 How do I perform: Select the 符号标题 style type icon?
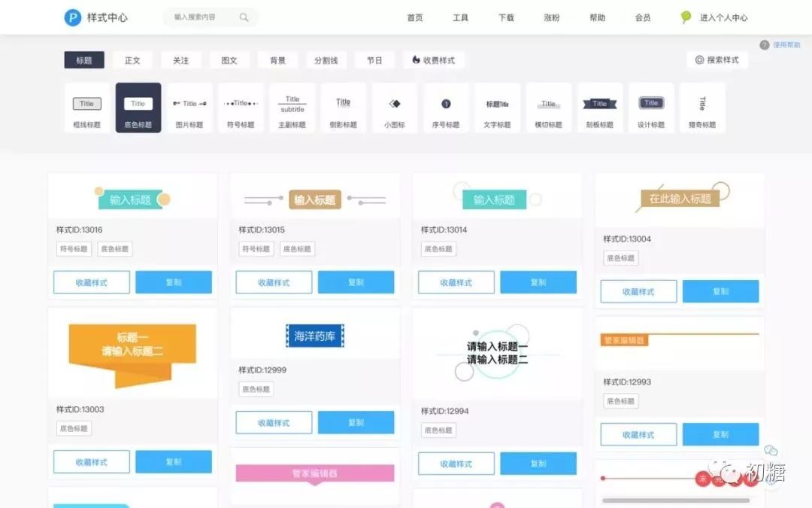[241, 108]
